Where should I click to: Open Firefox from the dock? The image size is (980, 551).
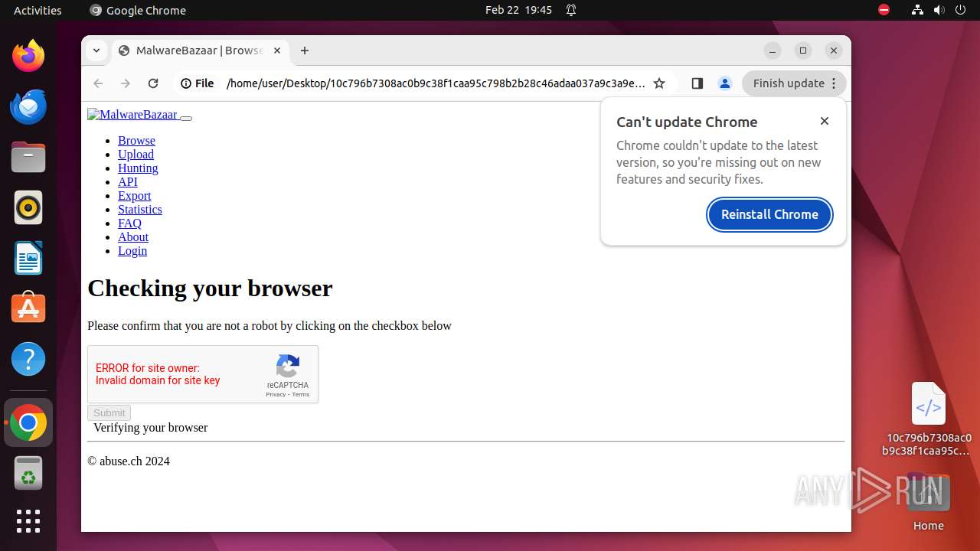[x=28, y=56]
